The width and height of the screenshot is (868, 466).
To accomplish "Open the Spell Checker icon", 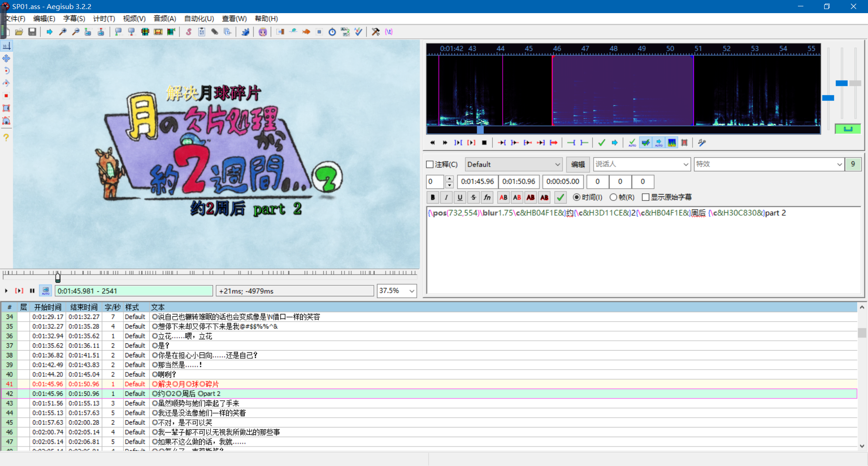I will [x=359, y=32].
